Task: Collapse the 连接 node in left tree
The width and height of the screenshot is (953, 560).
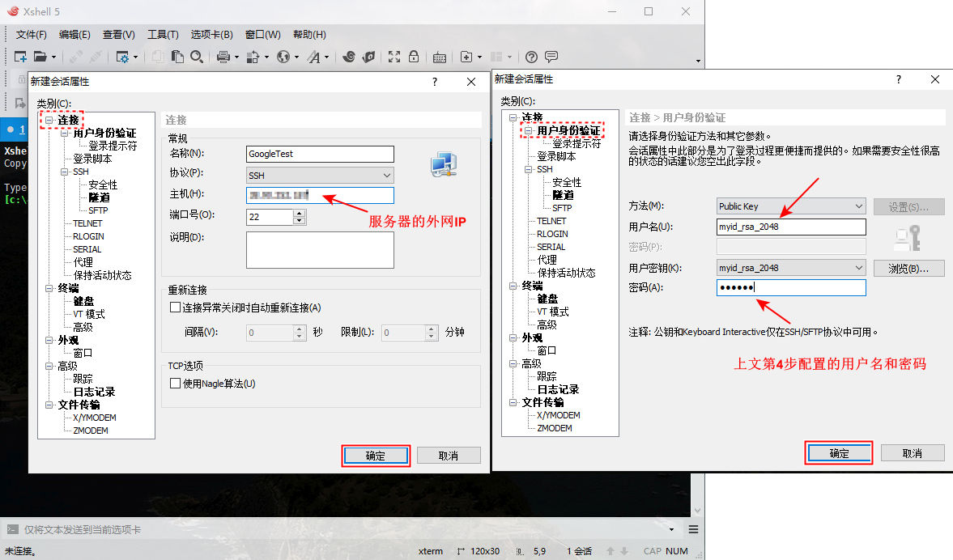Action: [x=49, y=121]
